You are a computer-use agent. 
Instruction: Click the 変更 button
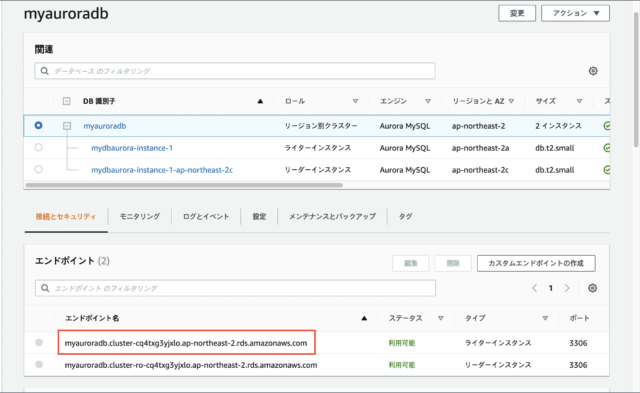click(517, 13)
